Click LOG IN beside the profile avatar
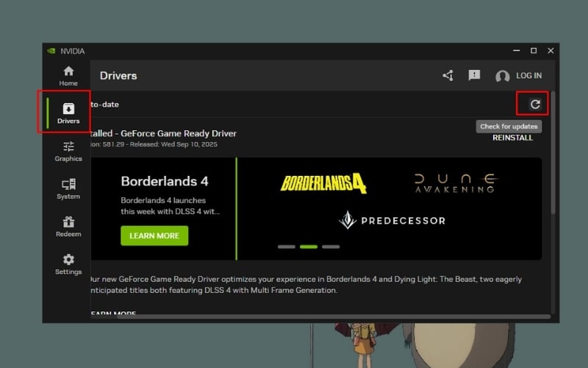The image size is (588, 368). (528, 76)
